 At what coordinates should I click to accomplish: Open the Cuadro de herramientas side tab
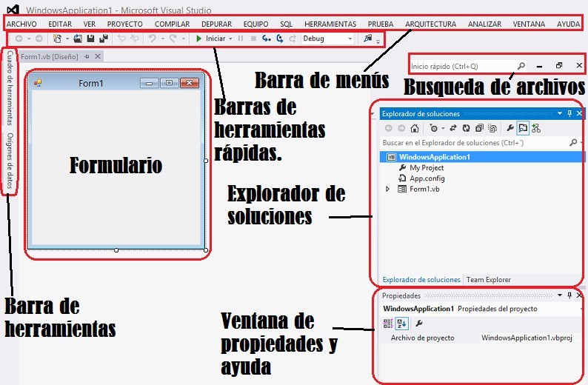pyautogui.click(x=10, y=88)
